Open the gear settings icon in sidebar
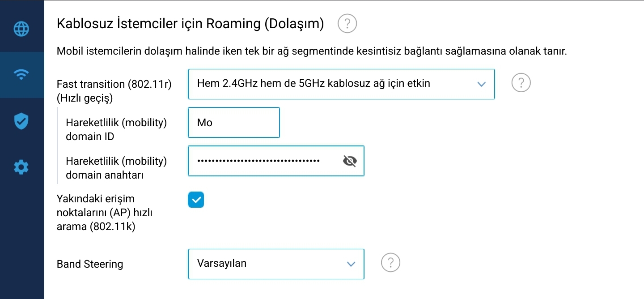The height and width of the screenshot is (299, 644). click(x=21, y=167)
